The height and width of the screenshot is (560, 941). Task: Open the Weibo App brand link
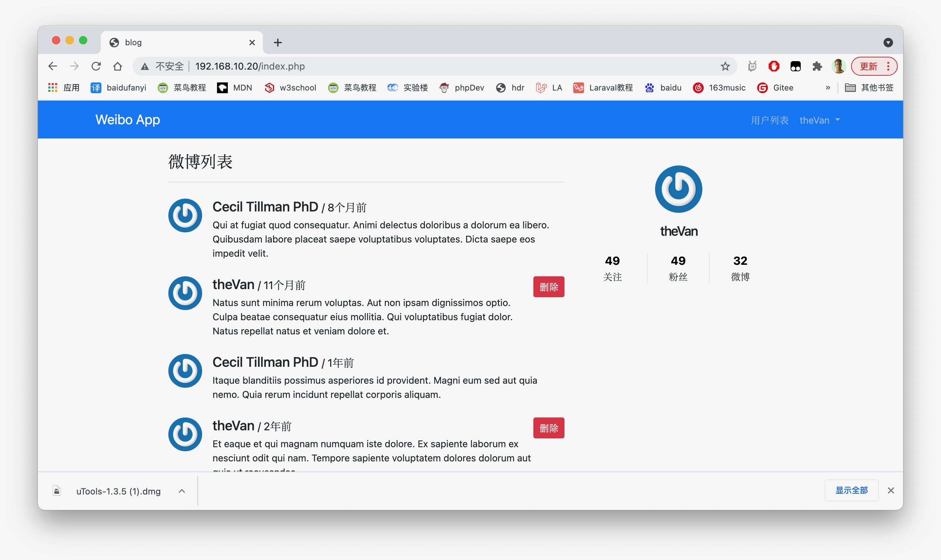click(x=128, y=120)
